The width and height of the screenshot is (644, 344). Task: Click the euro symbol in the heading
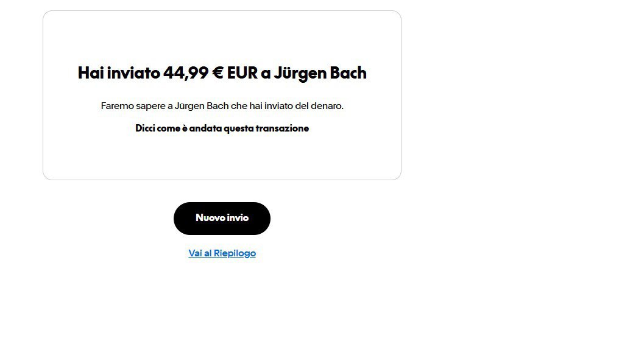[x=218, y=73]
